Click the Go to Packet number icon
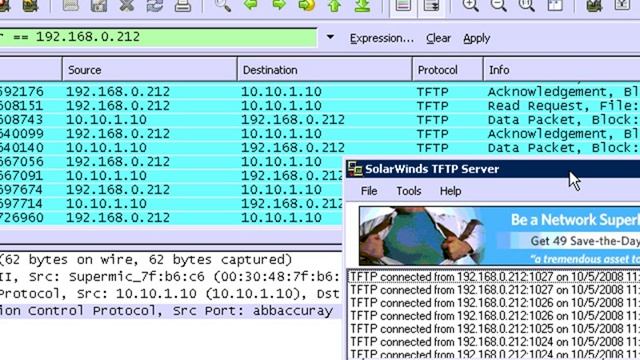640x360 pixels. click(x=307, y=5)
